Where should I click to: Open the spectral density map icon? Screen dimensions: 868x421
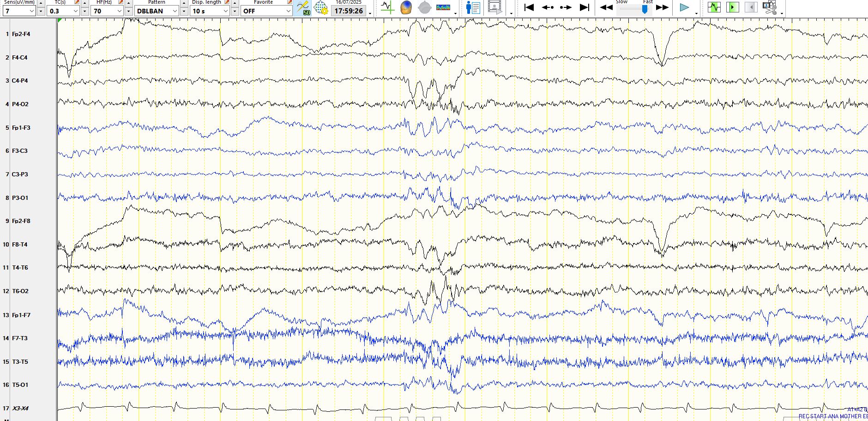coord(443,7)
